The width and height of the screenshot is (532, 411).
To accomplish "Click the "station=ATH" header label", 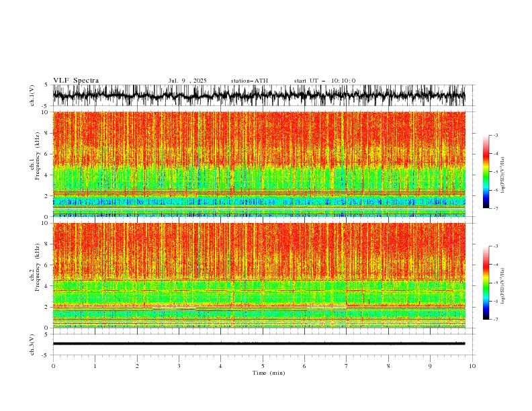I will (x=249, y=81).
